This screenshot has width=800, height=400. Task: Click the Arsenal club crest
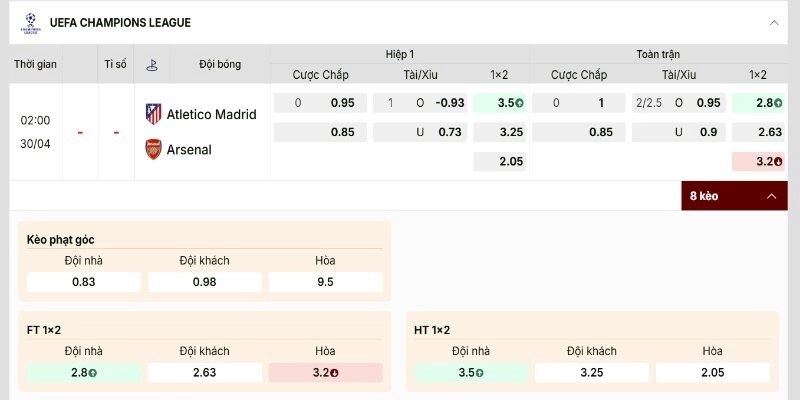click(x=153, y=150)
